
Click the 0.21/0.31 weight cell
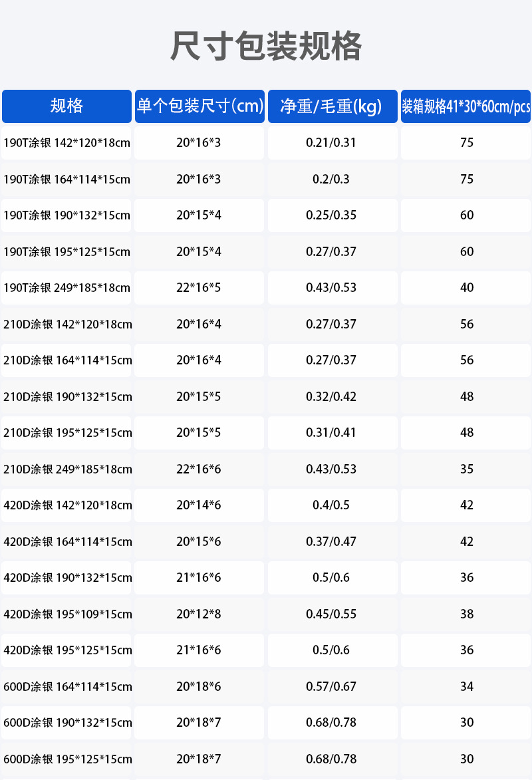(x=331, y=143)
